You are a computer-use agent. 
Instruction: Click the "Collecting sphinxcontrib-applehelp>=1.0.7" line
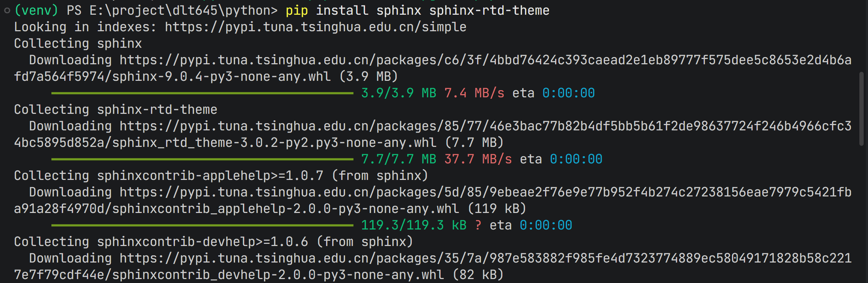click(221, 176)
